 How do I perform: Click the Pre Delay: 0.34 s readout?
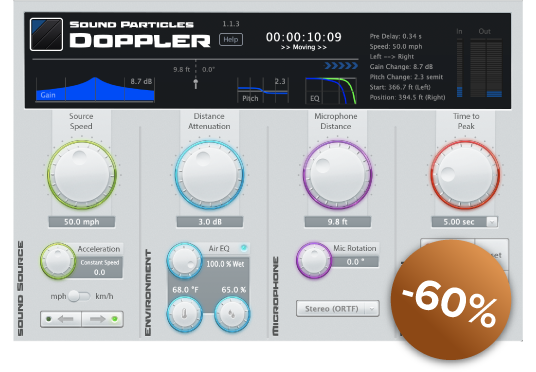(396, 36)
